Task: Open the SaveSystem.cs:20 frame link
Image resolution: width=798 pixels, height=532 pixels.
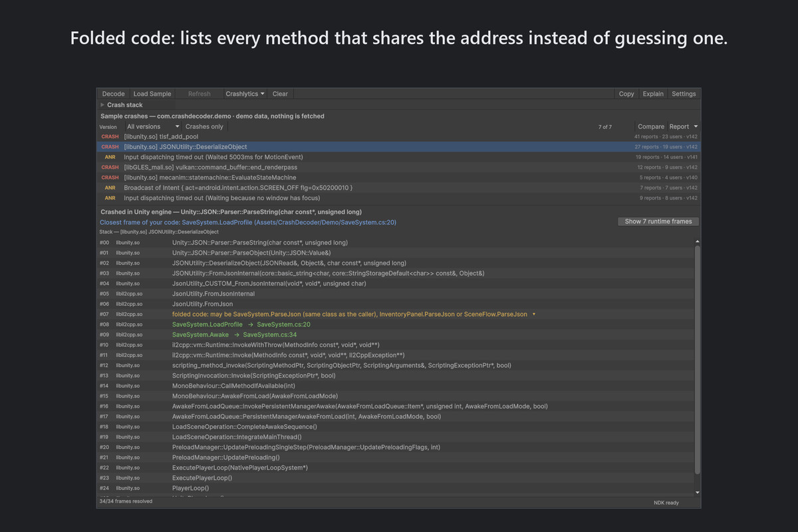Action: pos(284,325)
